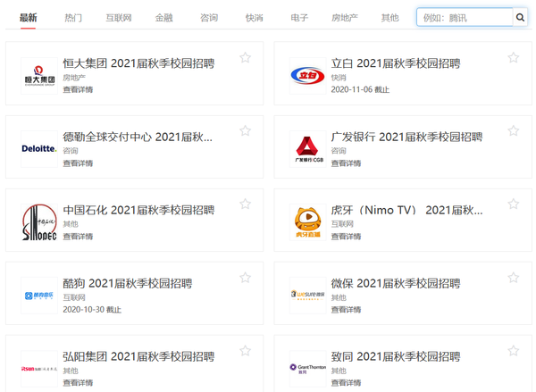Select the 金融 category tab
Image resolution: width=536 pixels, height=392 pixels.
pyautogui.click(x=163, y=18)
